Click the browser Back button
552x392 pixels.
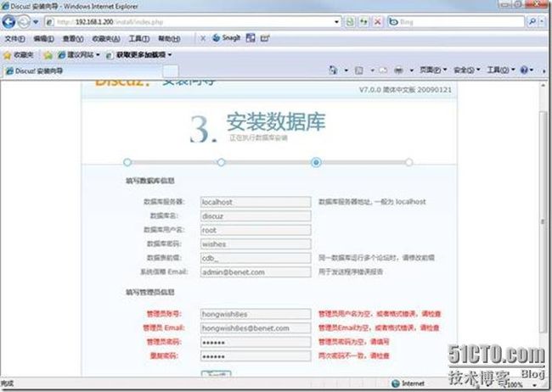point(8,22)
